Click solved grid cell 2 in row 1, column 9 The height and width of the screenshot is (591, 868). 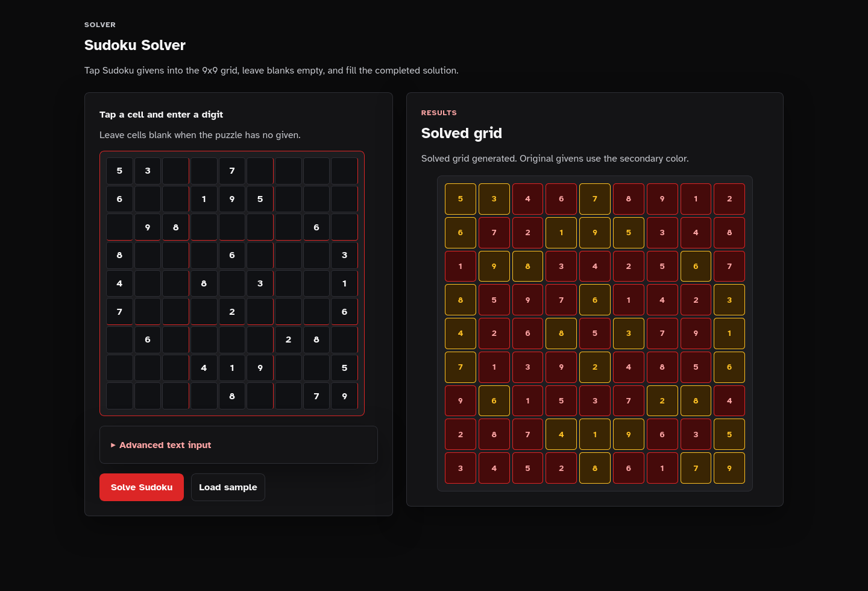click(729, 199)
